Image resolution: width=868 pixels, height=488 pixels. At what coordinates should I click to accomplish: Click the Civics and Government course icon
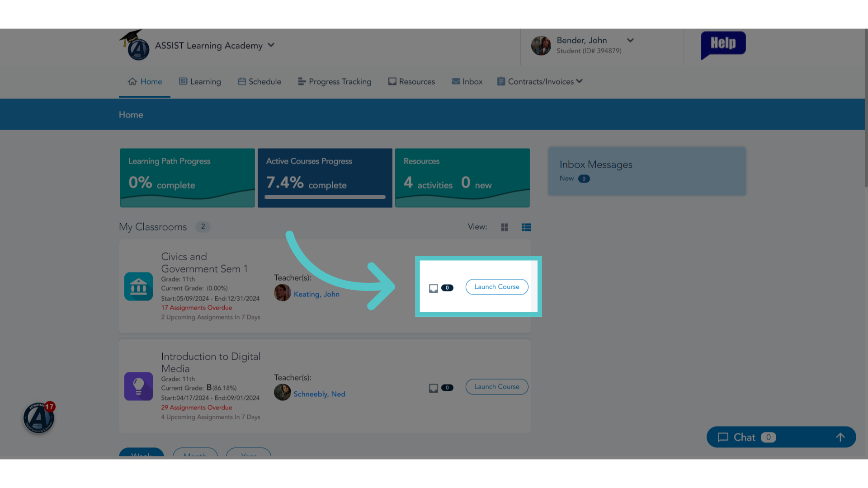(138, 286)
